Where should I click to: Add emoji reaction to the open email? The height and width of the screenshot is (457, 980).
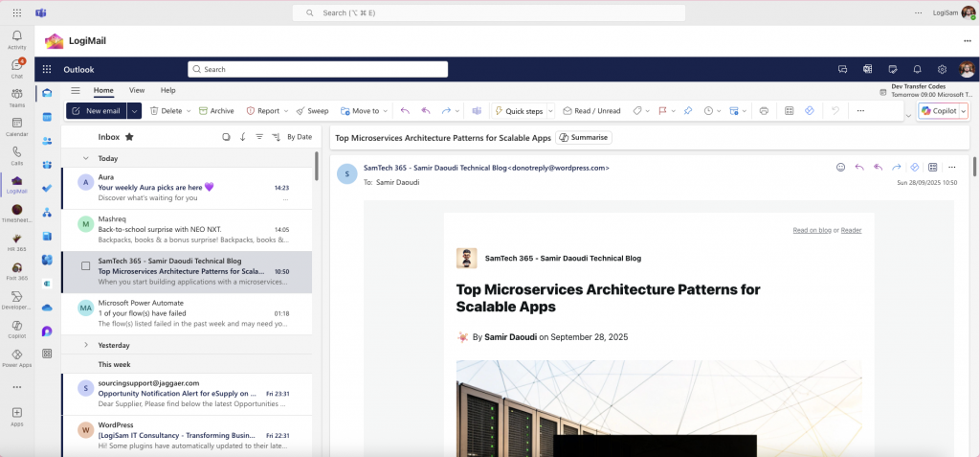(840, 167)
